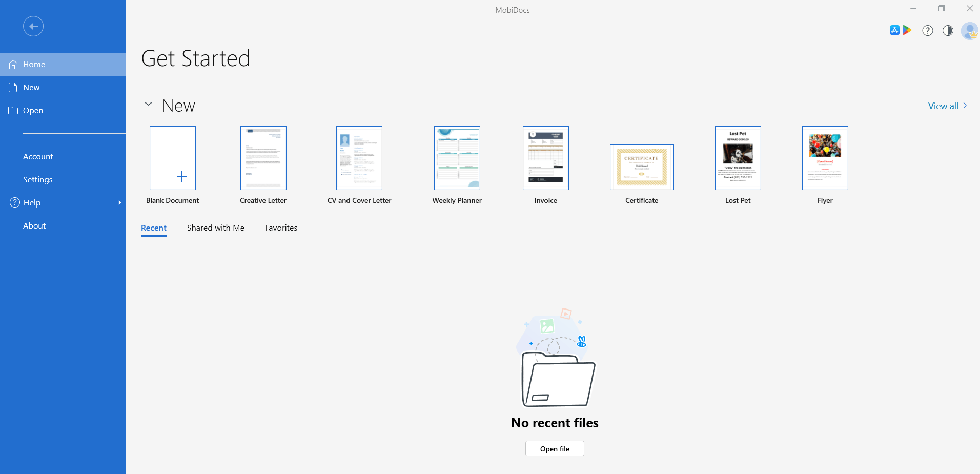Switch to the Favorites tab
This screenshot has height=474, width=980.
point(281,228)
